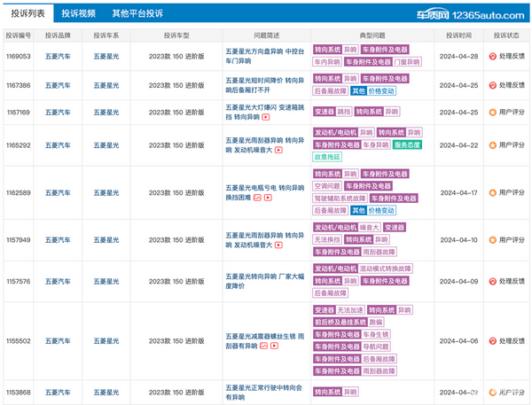Viewport: 532px width, 405px height.
Task: Click the 处理反馈 status icon for 1155502
Action: pyautogui.click(x=493, y=341)
